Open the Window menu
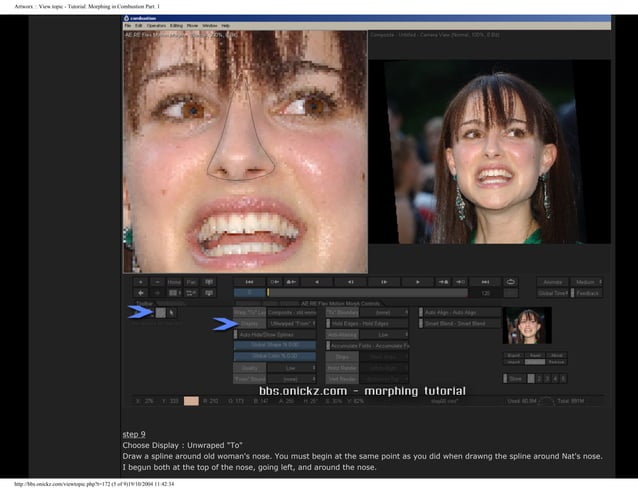 coord(209,25)
